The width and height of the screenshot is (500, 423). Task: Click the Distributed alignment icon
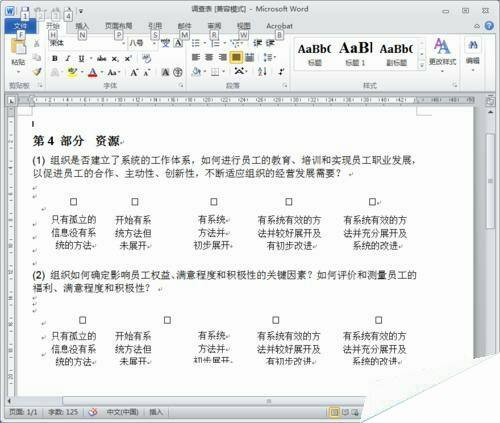point(249,57)
